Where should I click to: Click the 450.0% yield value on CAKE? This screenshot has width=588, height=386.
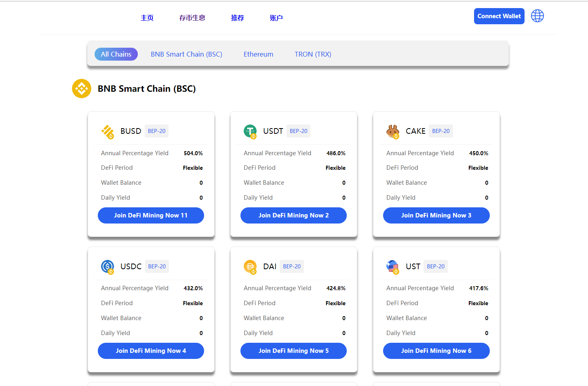(478, 153)
